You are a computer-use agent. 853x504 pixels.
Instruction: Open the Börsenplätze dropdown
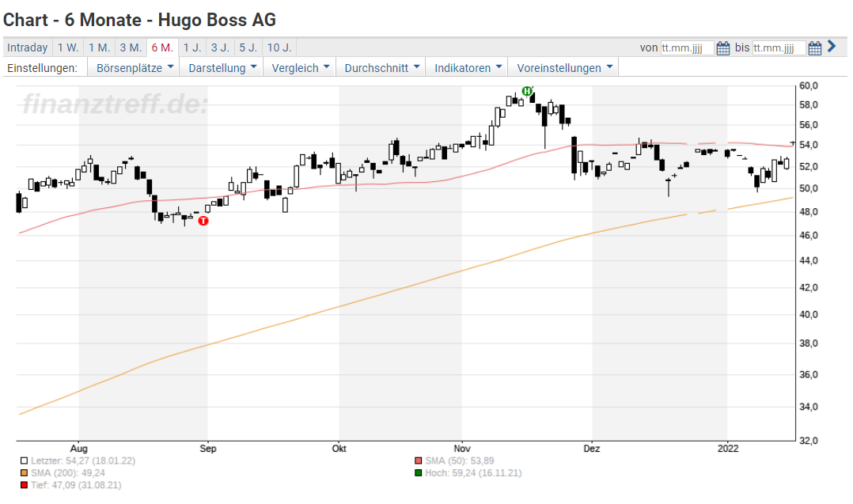pos(134,68)
